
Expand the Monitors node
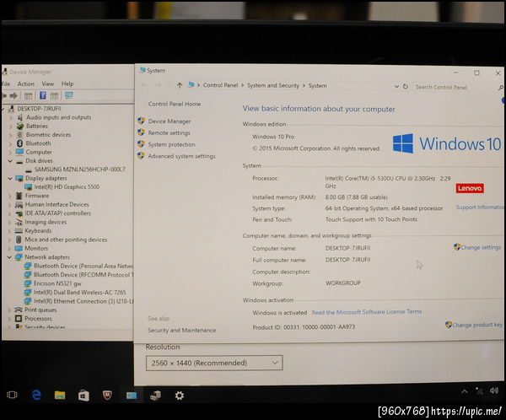pyautogui.click(x=9, y=248)
